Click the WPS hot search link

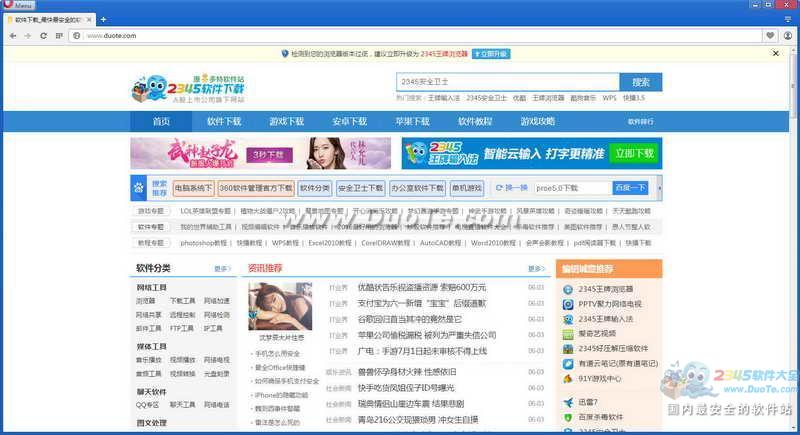609,98
